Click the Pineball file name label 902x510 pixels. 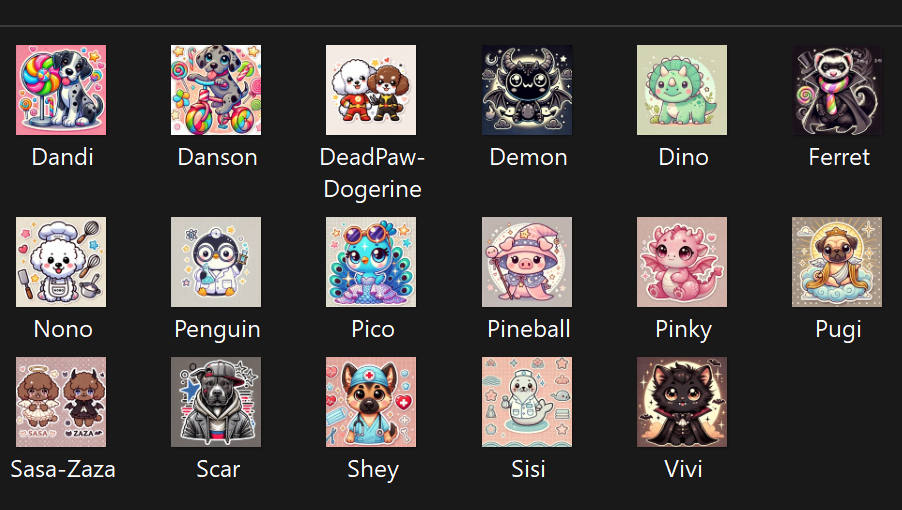coord(529,329)
